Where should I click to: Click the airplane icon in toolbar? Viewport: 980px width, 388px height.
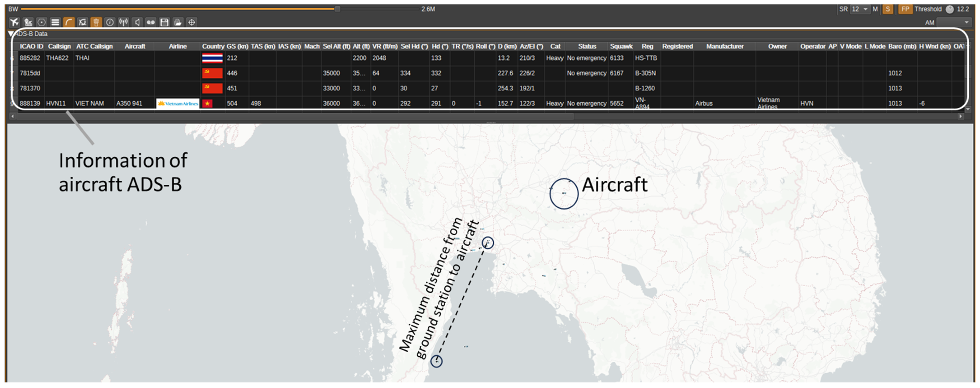14,23
